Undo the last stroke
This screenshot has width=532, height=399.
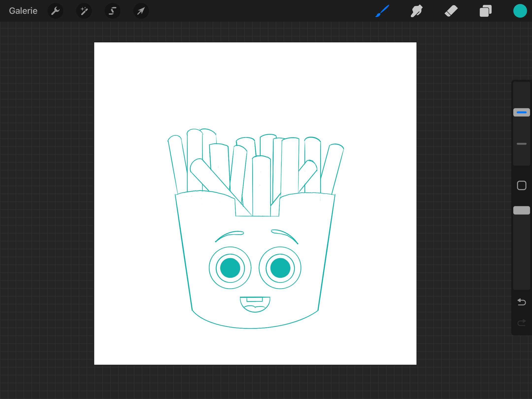[521, 302]
